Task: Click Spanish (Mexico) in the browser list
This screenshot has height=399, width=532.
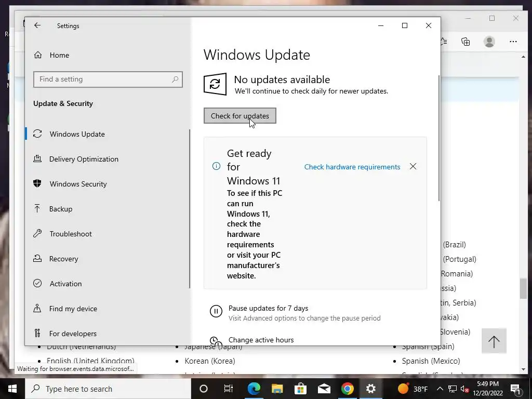Action: pyautogui.click(x=431, y=361)
